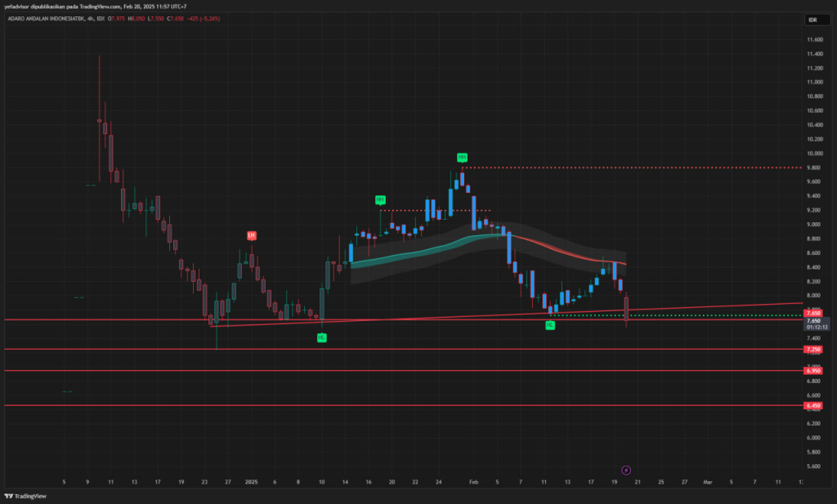Click the 2025 label on the time axis
This screenshot has height=504, width=837.
point(251,483)
